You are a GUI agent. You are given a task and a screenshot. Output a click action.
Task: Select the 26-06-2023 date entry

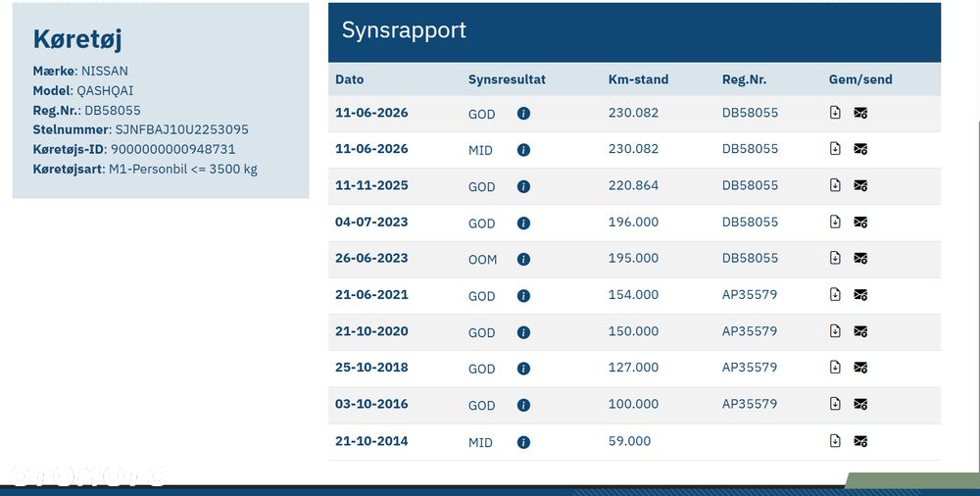coord(371,258)
